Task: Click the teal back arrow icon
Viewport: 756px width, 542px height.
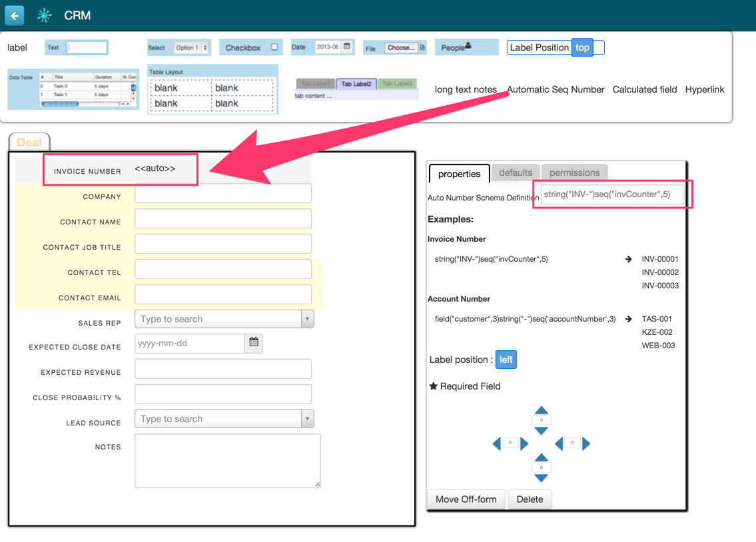Action: coord(14,15)
